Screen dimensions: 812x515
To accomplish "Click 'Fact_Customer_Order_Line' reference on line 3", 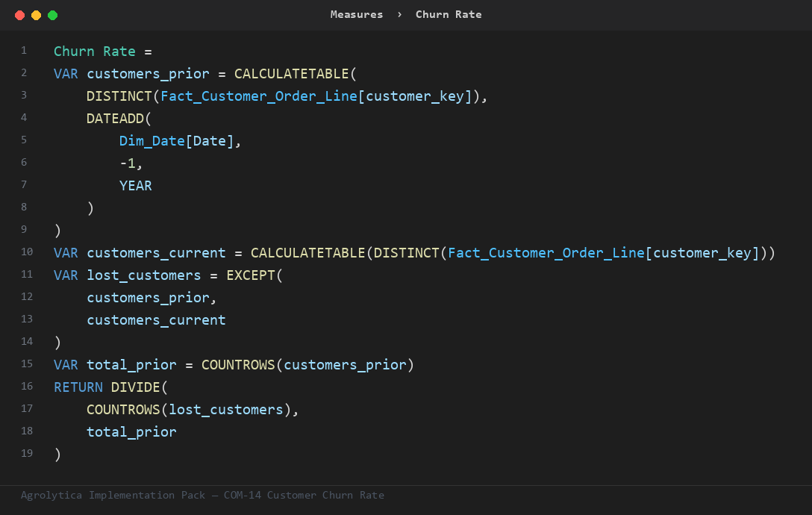I will click(259, 96).
